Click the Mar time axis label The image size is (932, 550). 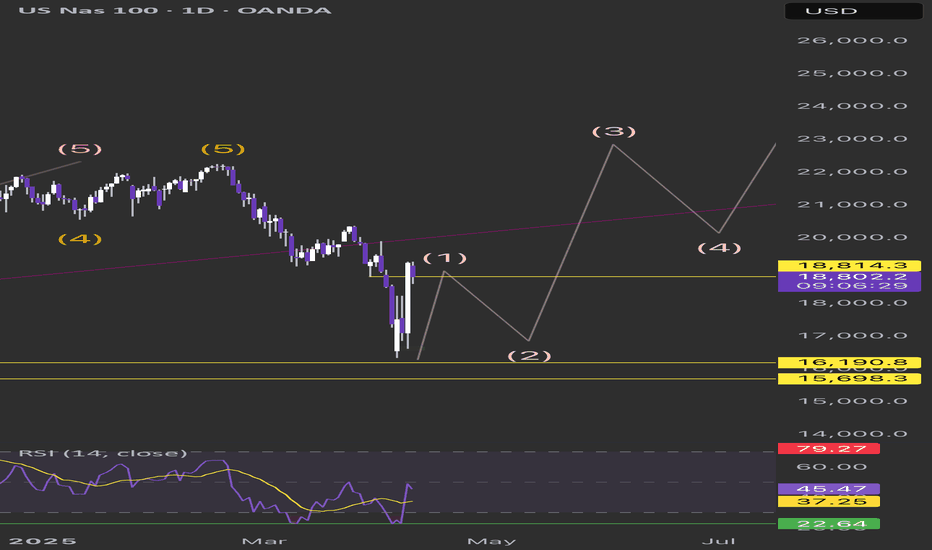[265, 541]
